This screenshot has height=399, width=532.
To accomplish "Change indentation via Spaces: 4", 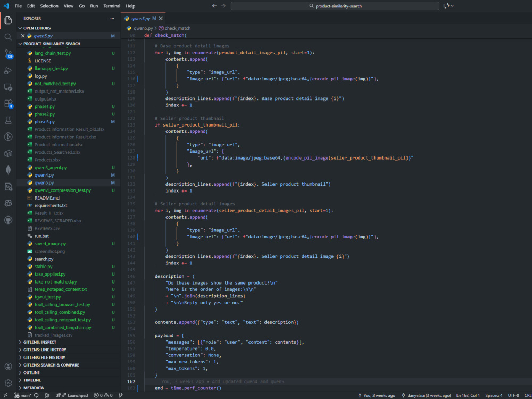I will tap(494, 395).
